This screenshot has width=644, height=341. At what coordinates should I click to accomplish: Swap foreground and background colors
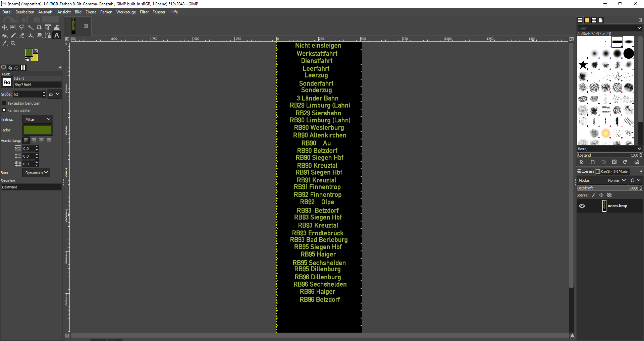coord(36,51)
